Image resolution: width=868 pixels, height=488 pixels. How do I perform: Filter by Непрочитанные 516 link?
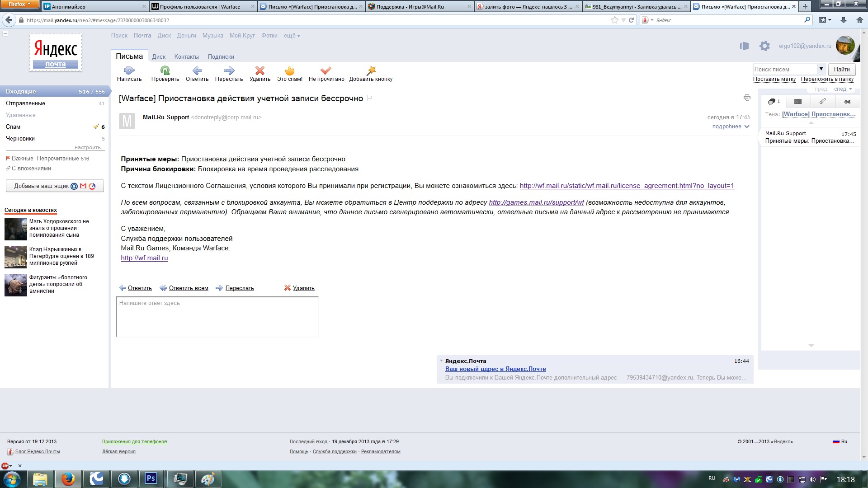[x=63, y=159]
